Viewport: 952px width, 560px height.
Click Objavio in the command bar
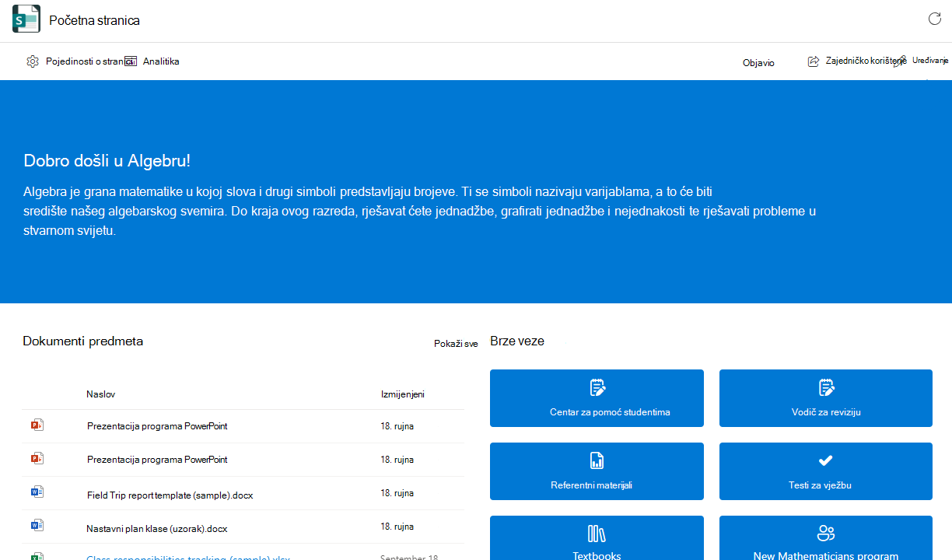(758, 63)
